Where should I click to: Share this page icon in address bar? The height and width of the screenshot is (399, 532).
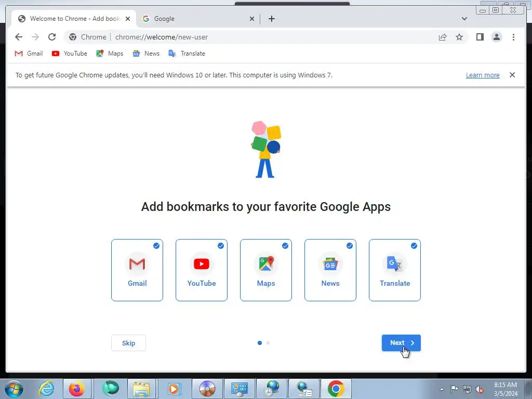[443, 37]
